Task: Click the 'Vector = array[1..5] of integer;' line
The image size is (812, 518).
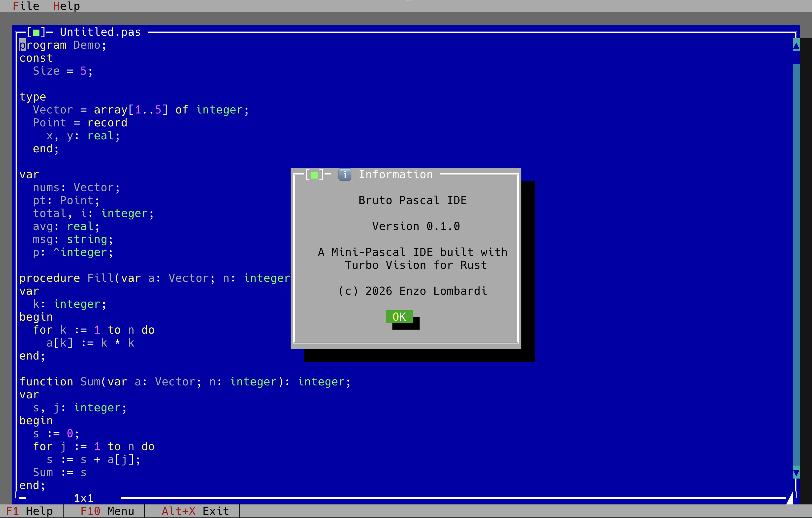Action: pos(141,110)
